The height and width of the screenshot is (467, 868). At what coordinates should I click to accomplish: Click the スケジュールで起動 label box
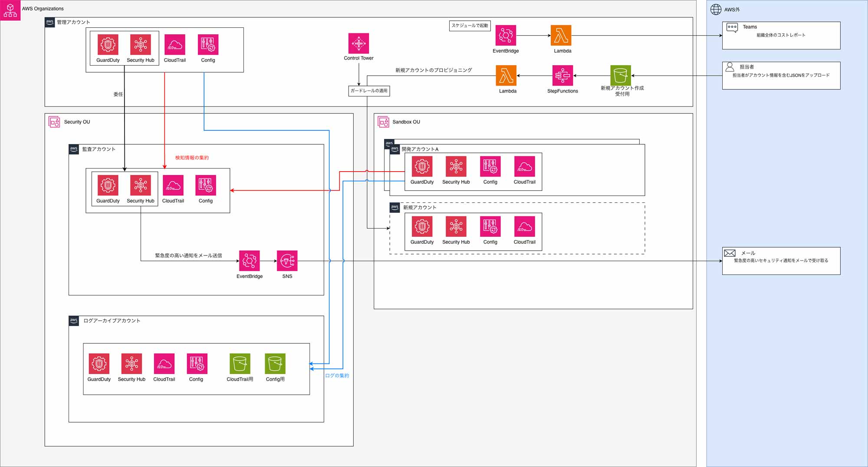tap(470, 26)
